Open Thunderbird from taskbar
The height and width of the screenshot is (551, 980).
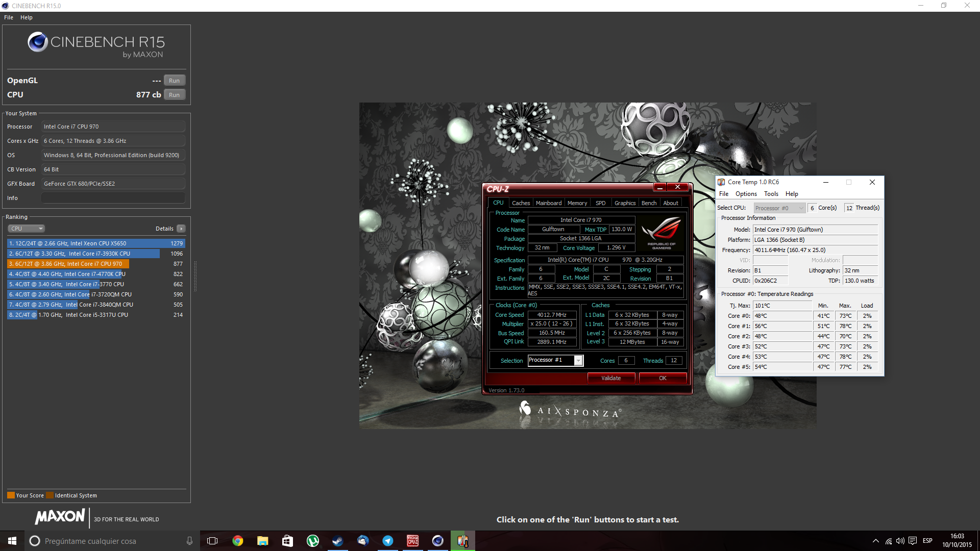(362, 541)
